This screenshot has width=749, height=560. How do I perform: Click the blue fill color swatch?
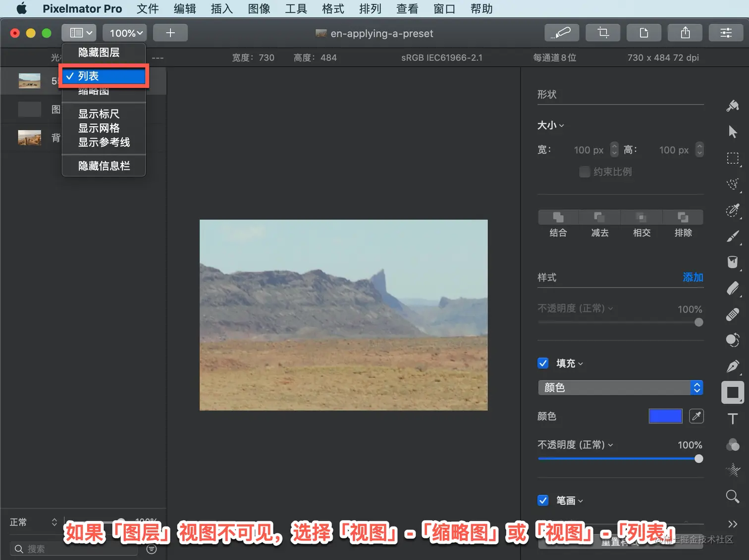[x=666, y=416]
